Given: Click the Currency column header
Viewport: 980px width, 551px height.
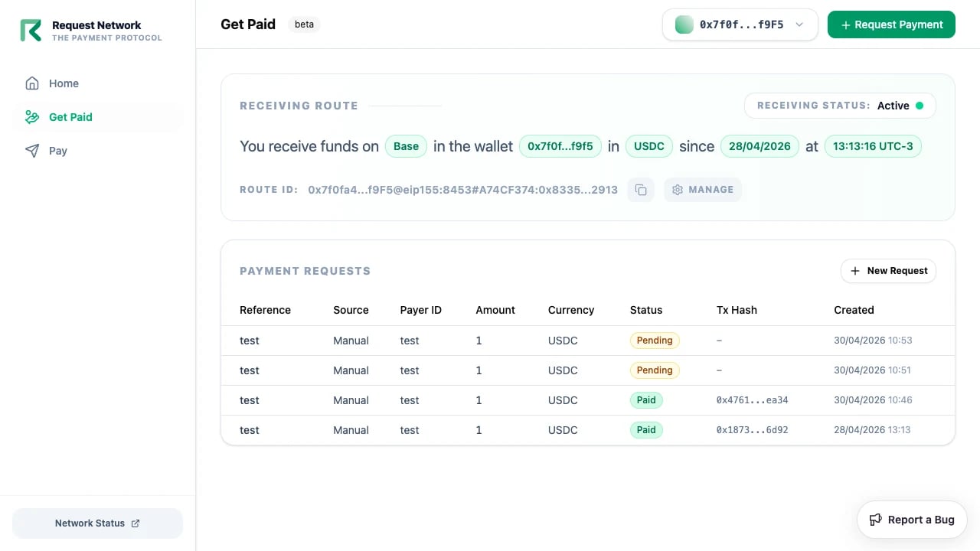Looking at the screenshot, I should 571,310.
